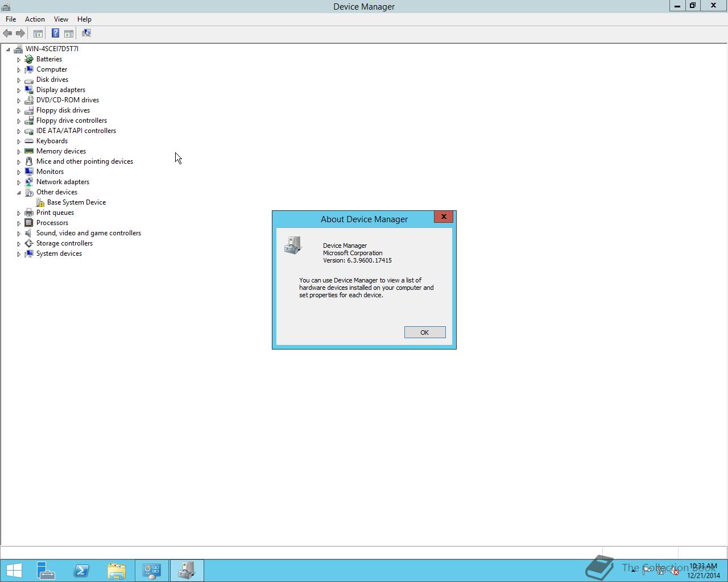
Task: Click the Sound, video and game controllers icon
Action: (29, 233)
